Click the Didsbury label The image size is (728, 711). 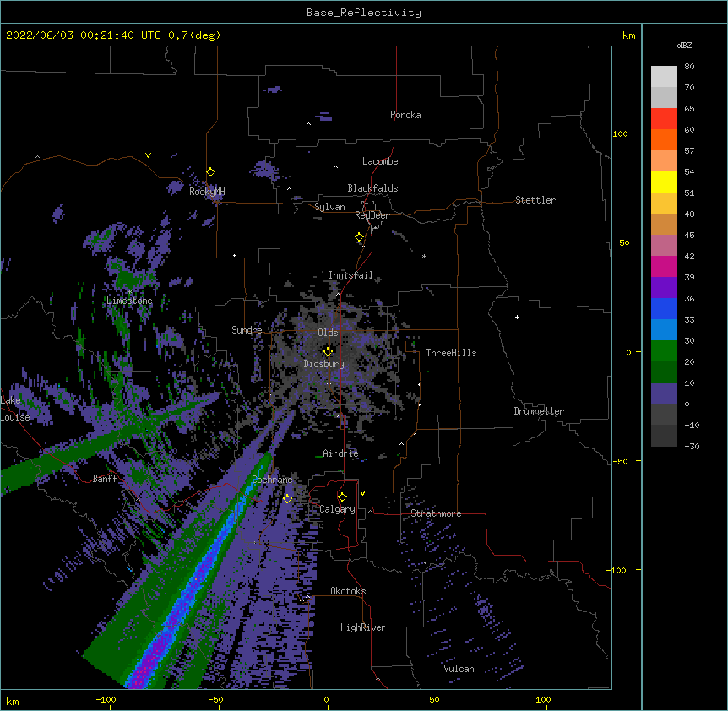324,364
